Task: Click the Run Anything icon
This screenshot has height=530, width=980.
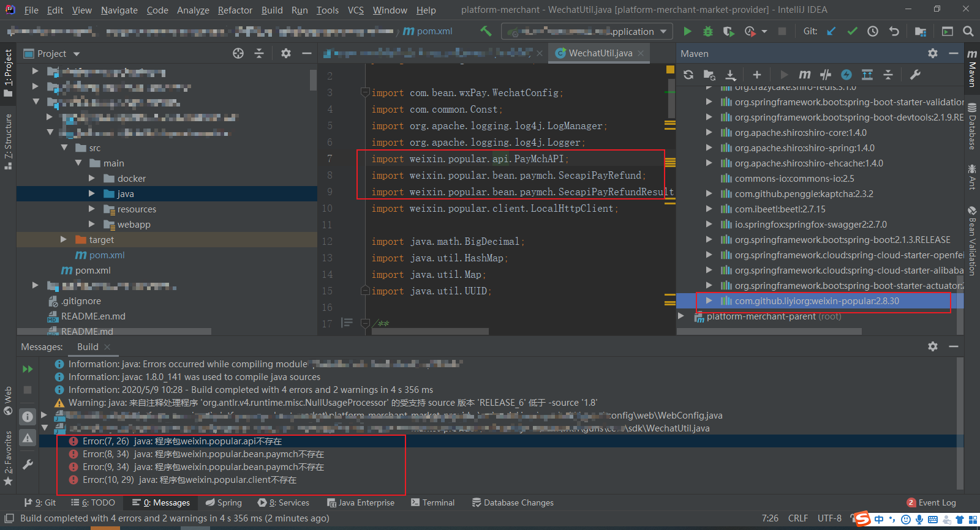Action: pos(948,31)
